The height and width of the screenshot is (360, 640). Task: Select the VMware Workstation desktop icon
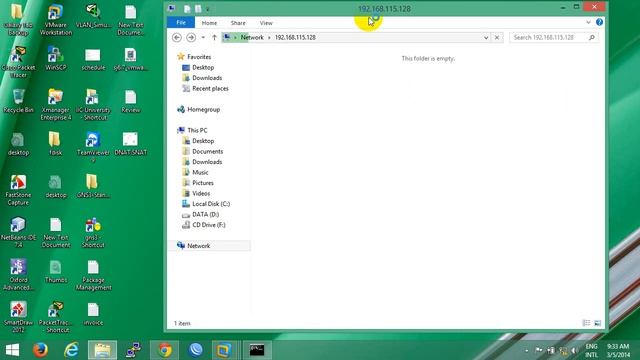pos(56,20)
